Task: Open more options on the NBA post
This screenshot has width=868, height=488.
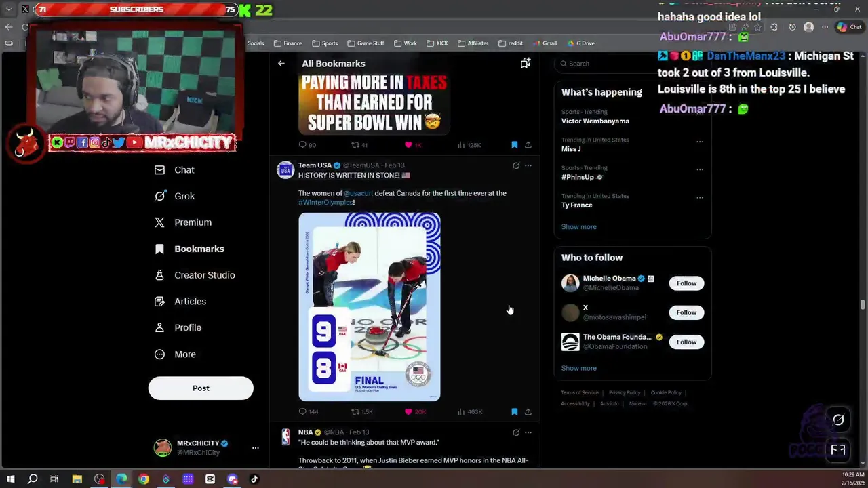Action: click(528, 432)
